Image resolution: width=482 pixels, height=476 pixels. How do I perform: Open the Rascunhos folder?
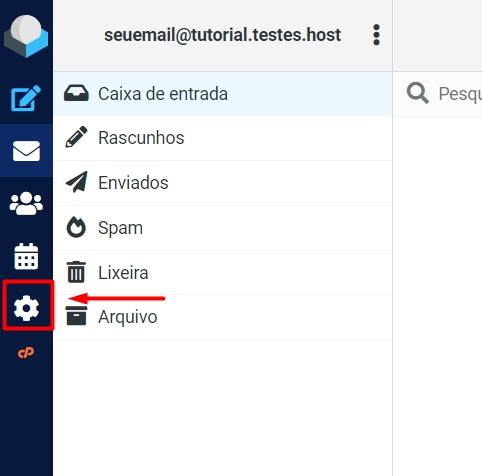[223, 138]
